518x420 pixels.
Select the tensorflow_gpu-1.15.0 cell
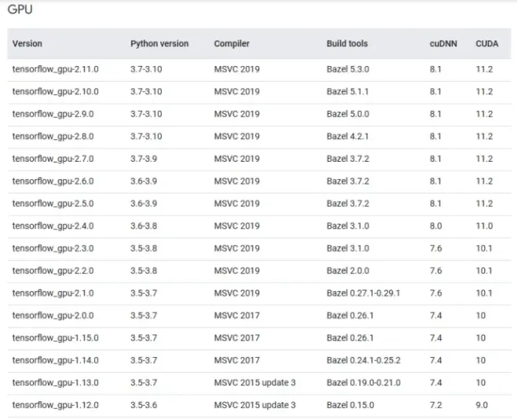tap(55, 338)
